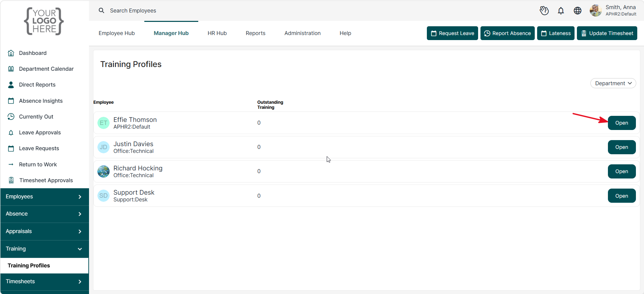Expand the Timesheets sidebar section

45,282
